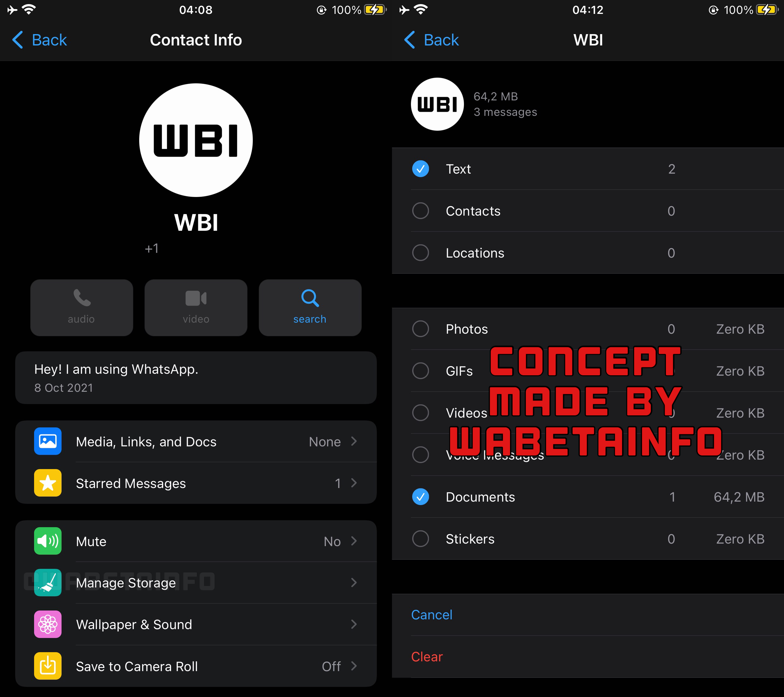Open Starred Messages section

pos(196,484)
